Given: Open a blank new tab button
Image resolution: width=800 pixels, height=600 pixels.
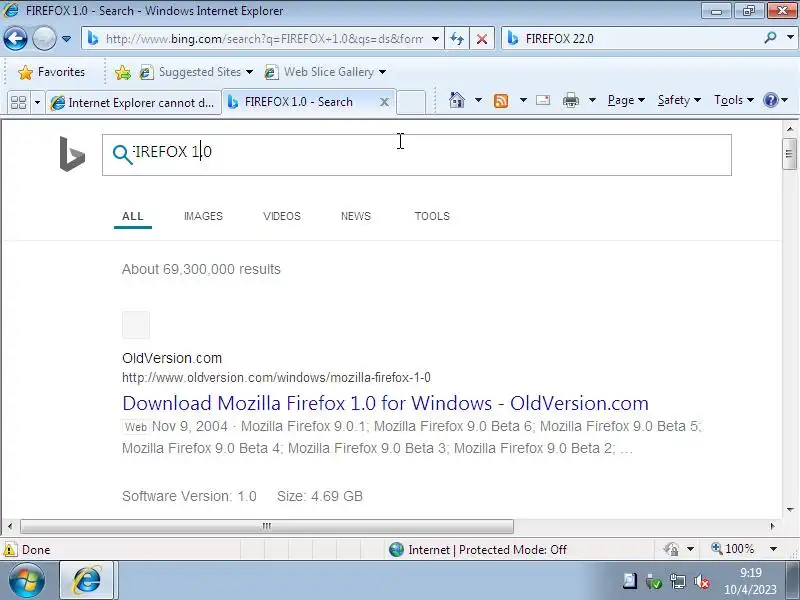Looking at the screenshot, I should [411, 103].
